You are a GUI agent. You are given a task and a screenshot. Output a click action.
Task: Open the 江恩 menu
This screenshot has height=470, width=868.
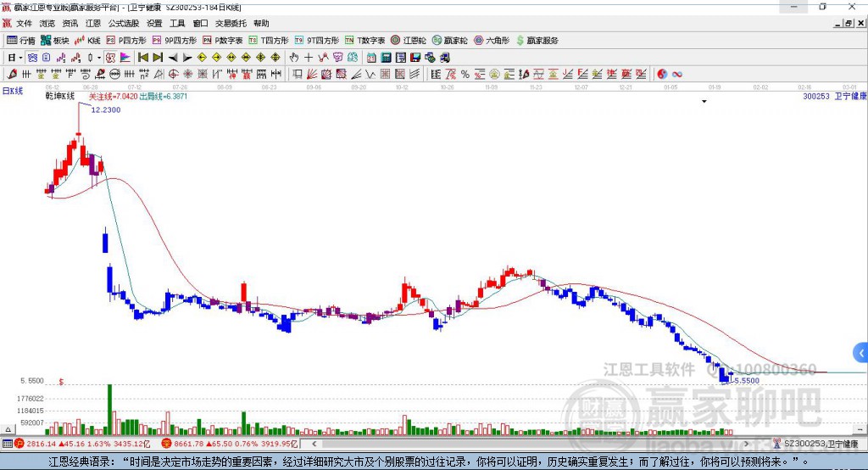click(93, 23)
